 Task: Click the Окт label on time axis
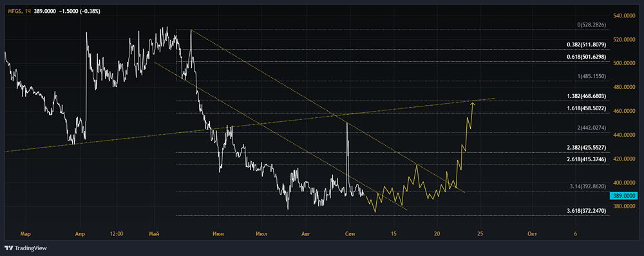(532, 234)
